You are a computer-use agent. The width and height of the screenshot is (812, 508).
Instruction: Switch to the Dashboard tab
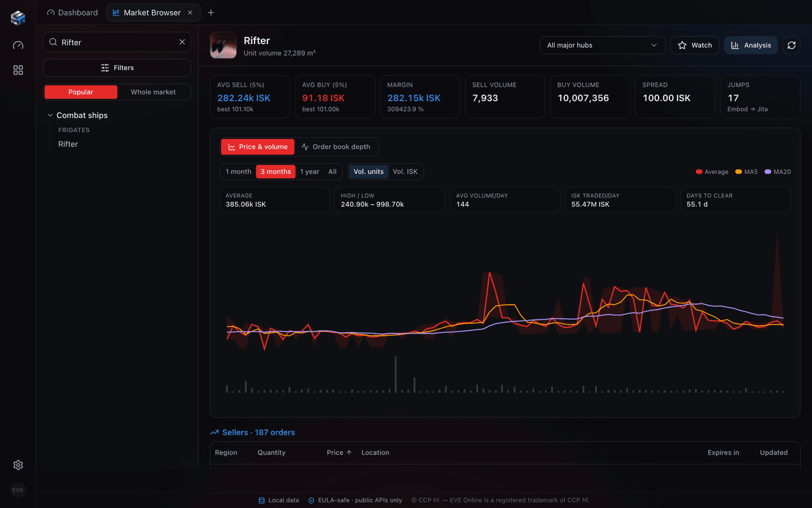(73, 13)
